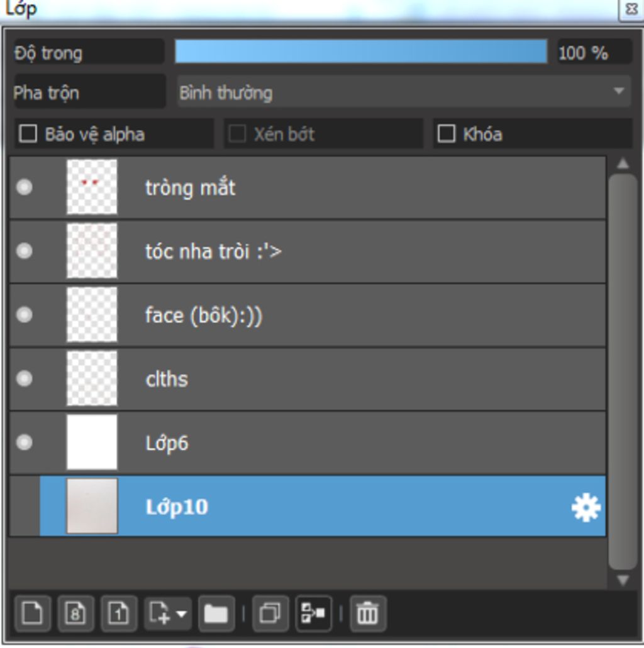
Task: Merge the layer down
Action: click(314, 613)
